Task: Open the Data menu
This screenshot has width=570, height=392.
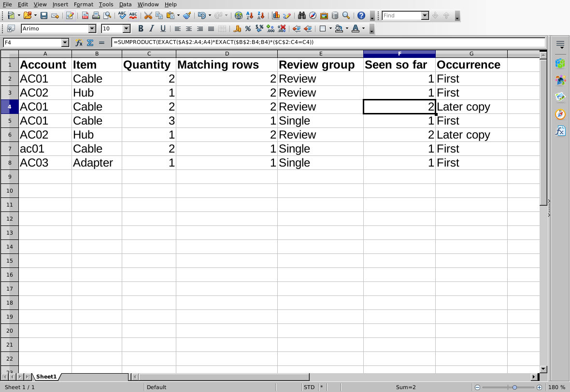Action: (x=125, y=4)
